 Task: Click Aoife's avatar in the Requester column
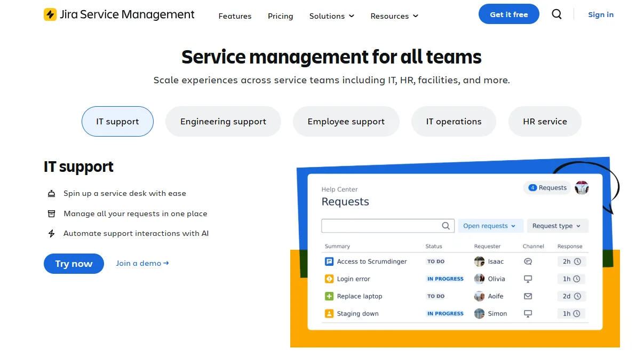[479, 296]
